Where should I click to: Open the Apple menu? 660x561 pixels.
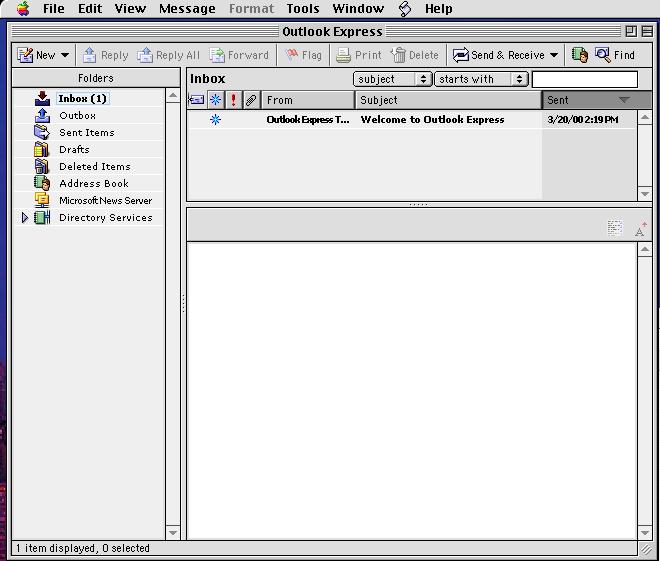(23, 8)
